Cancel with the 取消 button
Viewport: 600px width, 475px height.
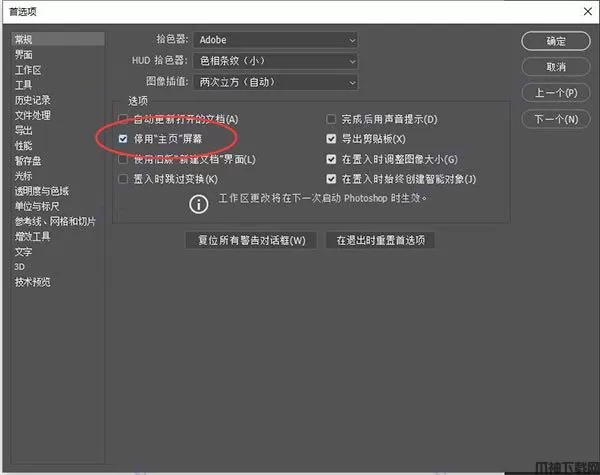[x=556, y=67]
